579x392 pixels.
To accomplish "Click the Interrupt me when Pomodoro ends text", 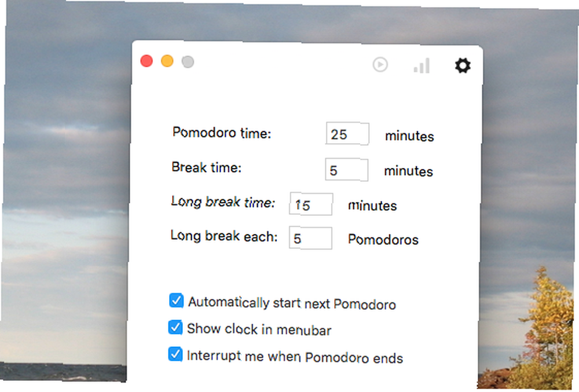I will [295, 357].
